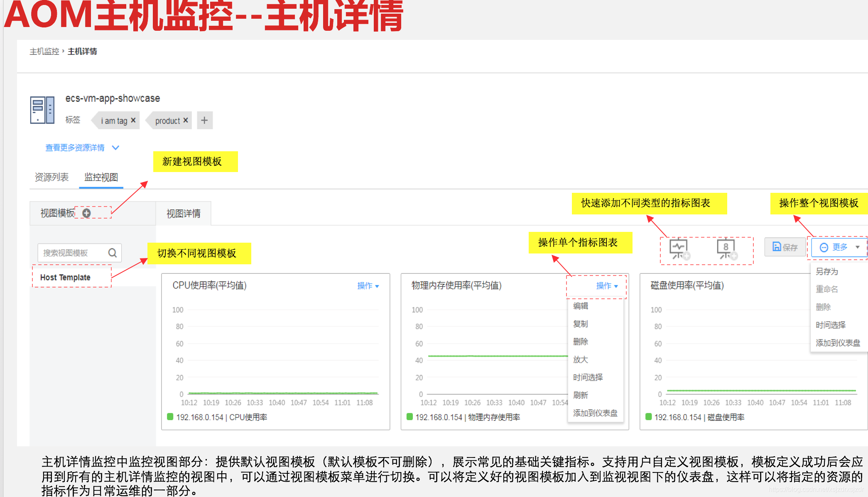The image size is (868, 497).
Task: Switch to 资源列表 tab
Action: (51, 177)
